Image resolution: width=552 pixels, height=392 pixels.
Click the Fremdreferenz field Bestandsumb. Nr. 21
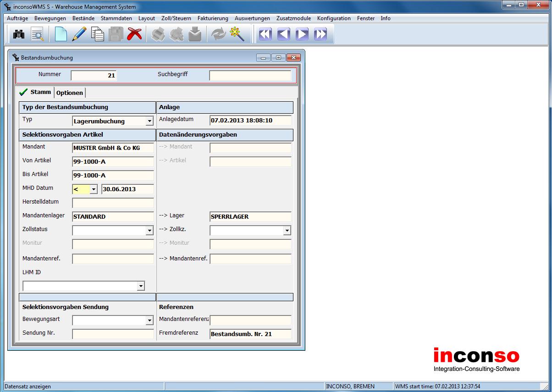click(x=251, y=334)
